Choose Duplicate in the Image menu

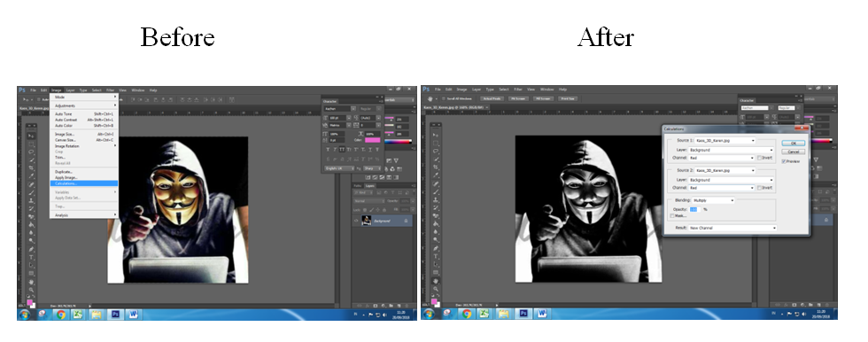84,172
